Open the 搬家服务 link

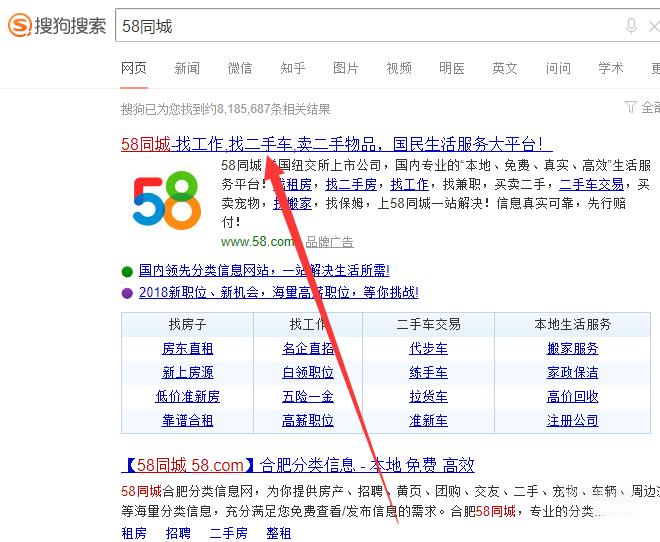pos(572,348)
